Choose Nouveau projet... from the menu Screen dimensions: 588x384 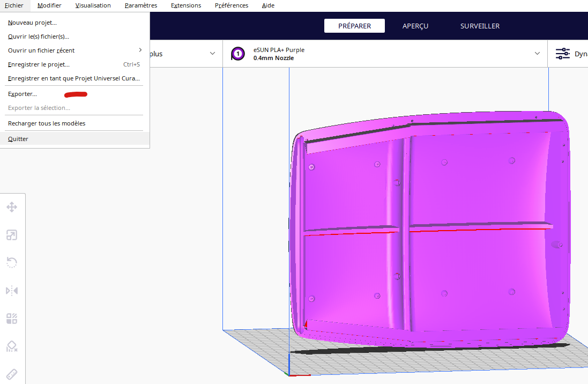tap(75, 23)
